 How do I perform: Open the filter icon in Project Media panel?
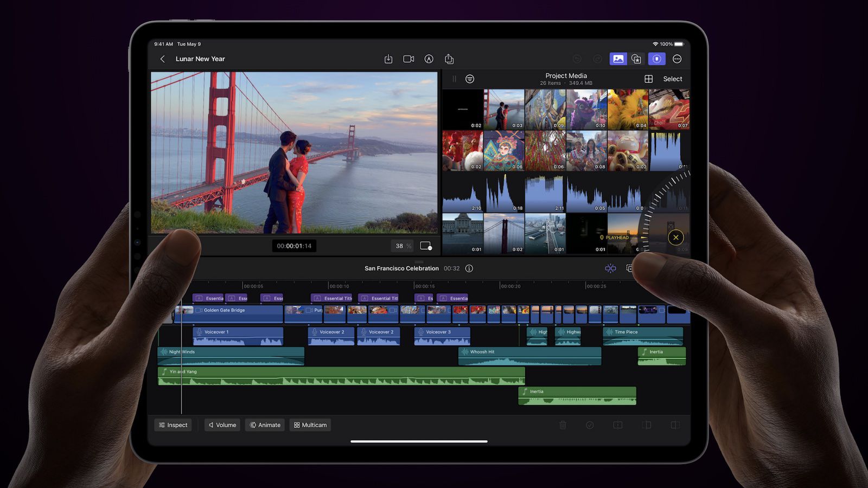(x=470, y=79)
